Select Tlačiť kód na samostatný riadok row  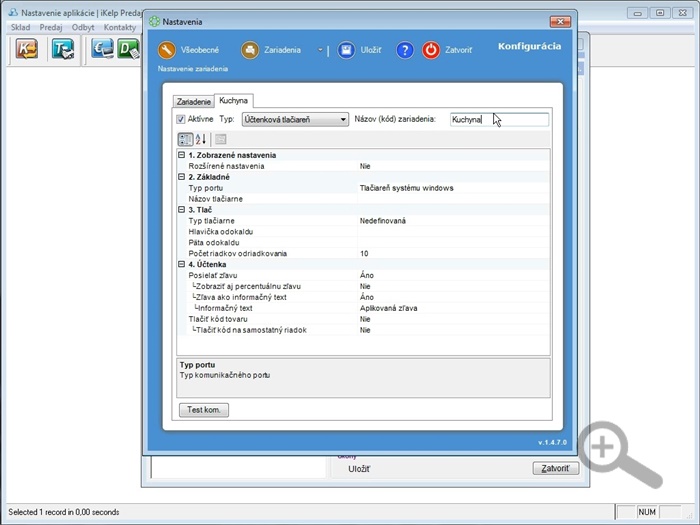(x=363, y=330)
